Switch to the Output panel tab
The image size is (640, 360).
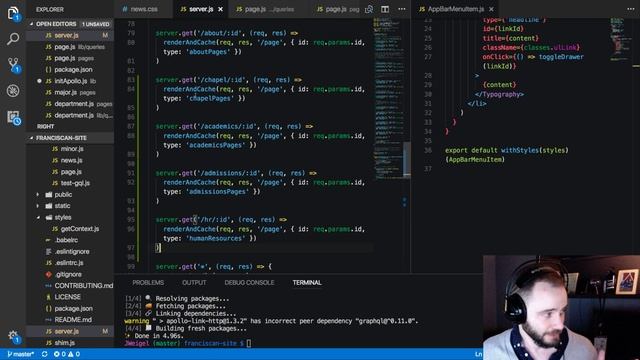click(194, 282)
